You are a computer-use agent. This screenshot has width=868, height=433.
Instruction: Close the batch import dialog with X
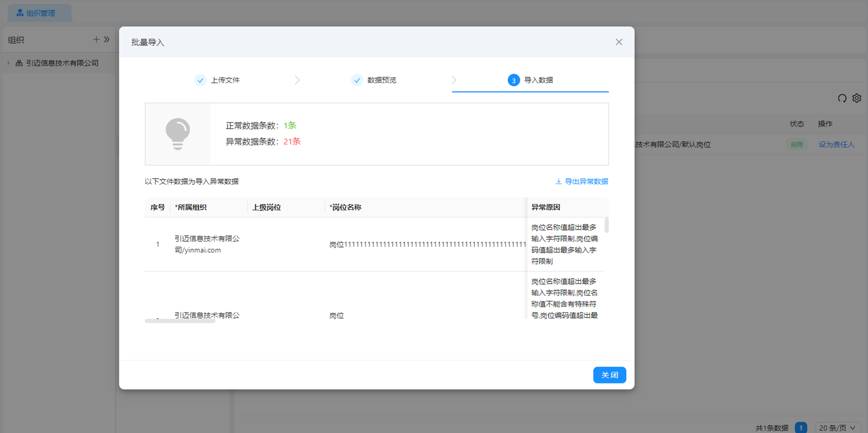(619, 42)
